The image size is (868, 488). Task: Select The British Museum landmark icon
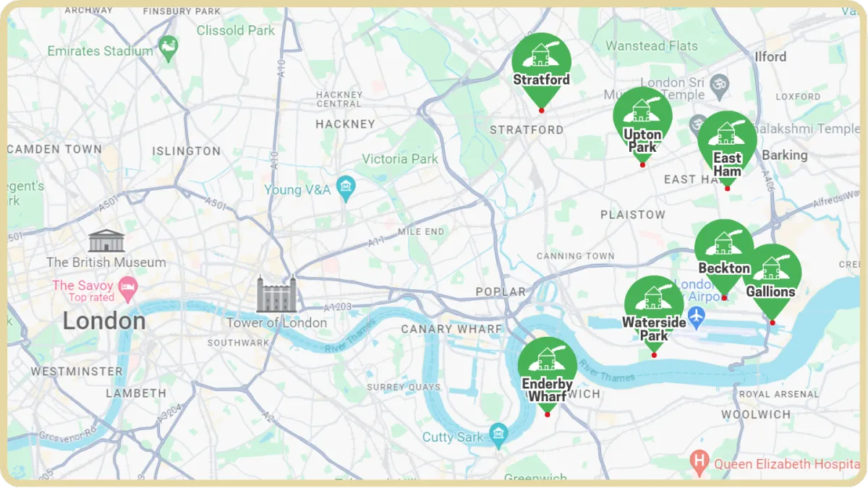[x=106, y=241]
